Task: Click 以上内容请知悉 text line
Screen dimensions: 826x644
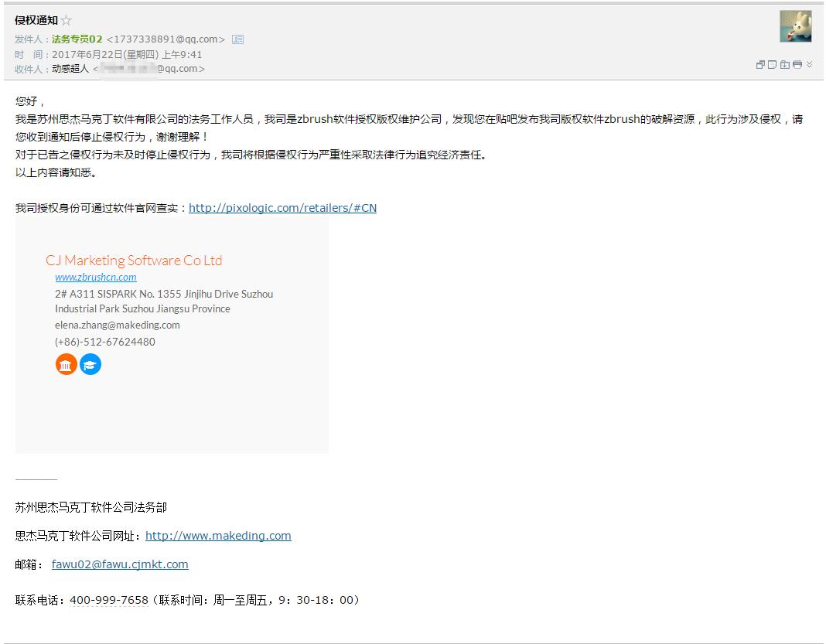Action: pos(56,172)
